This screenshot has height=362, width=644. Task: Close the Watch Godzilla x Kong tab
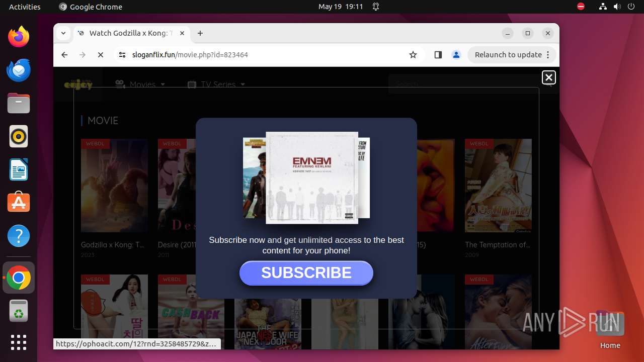182,33
